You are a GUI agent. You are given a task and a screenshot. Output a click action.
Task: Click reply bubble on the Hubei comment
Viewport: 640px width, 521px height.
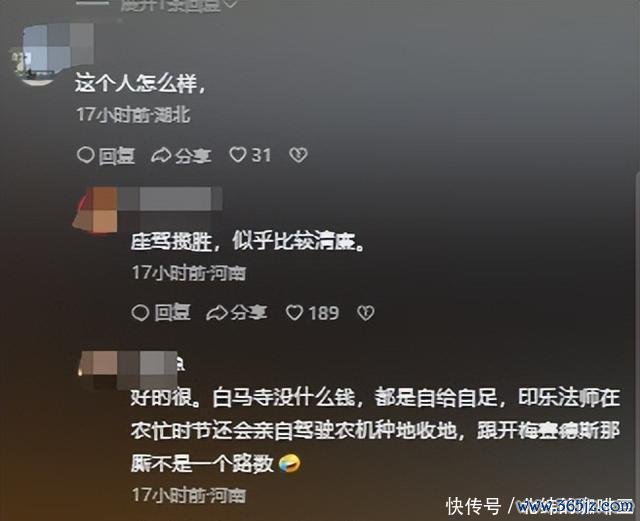coord(86,156)
